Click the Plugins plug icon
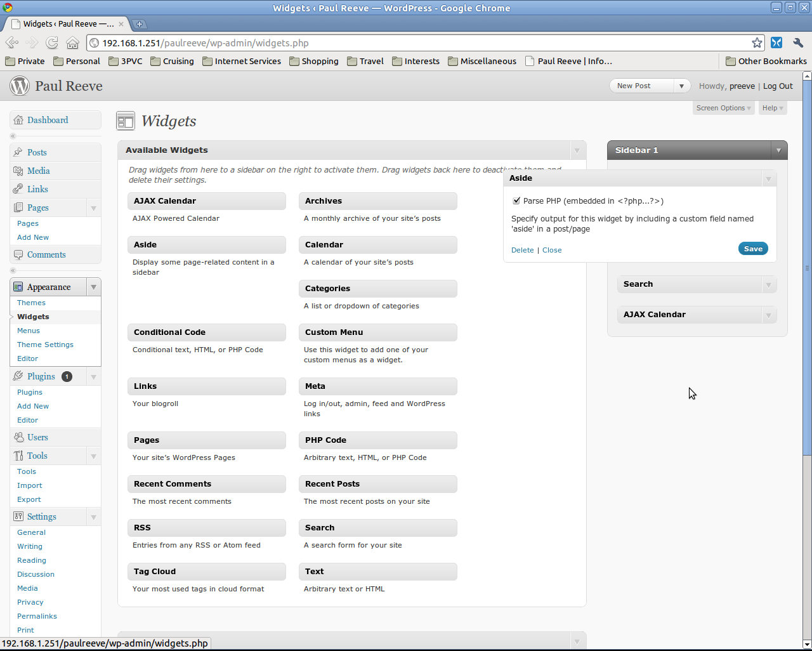812x651 pixels. coord(18,376)
